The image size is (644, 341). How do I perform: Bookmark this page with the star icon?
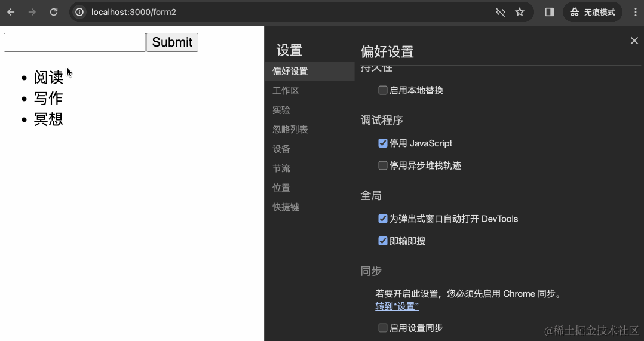(x=520, y=12)
